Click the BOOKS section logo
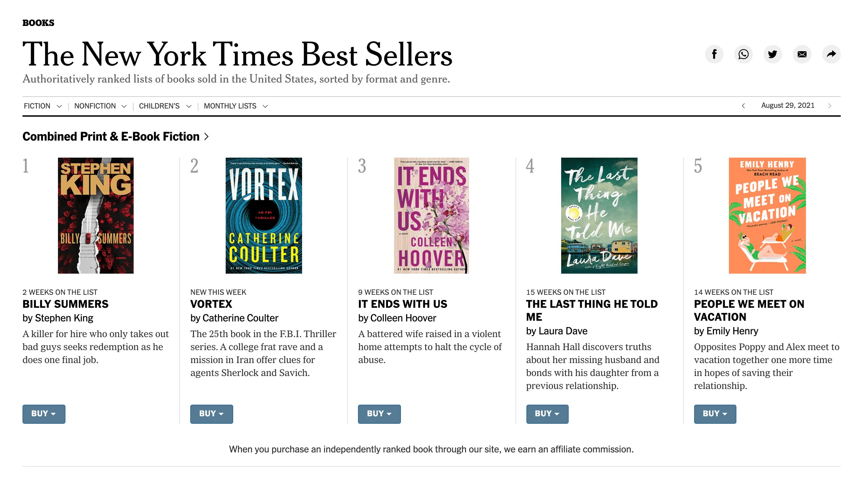 tap(38, 23)
